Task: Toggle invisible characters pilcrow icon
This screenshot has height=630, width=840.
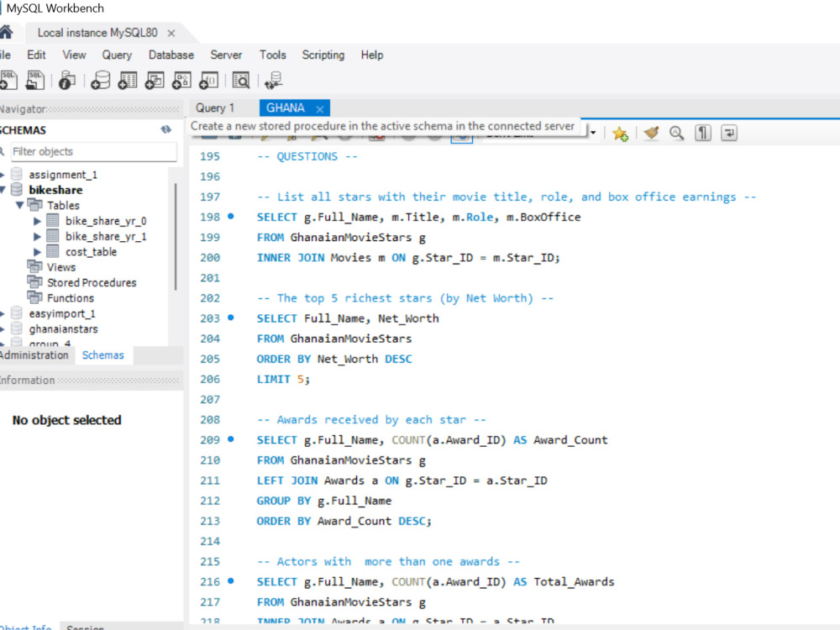Action: [x=703, y=133]
